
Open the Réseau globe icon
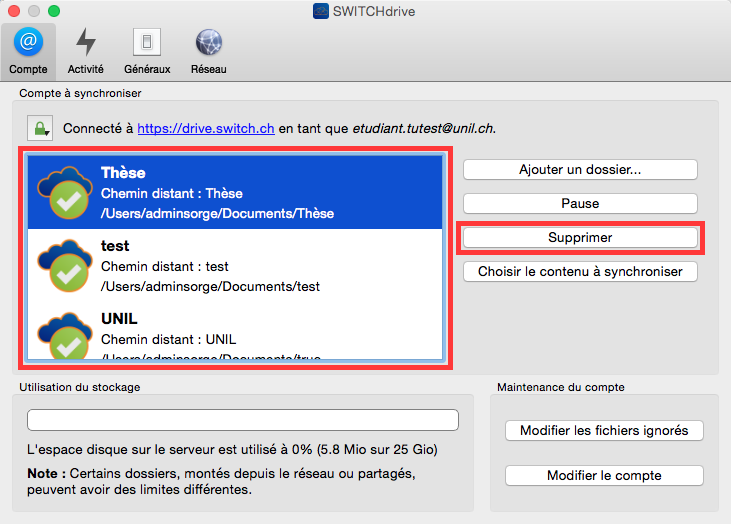coord(209,43)
